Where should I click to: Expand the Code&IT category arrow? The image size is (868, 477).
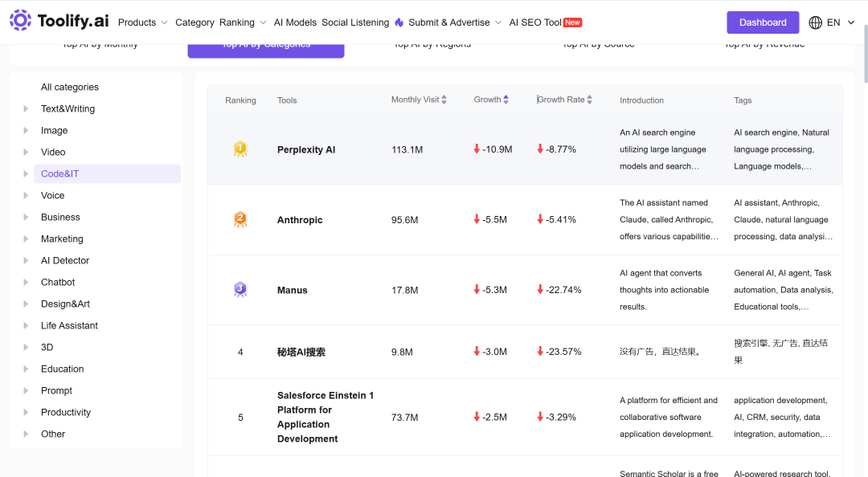click(26, 173)
